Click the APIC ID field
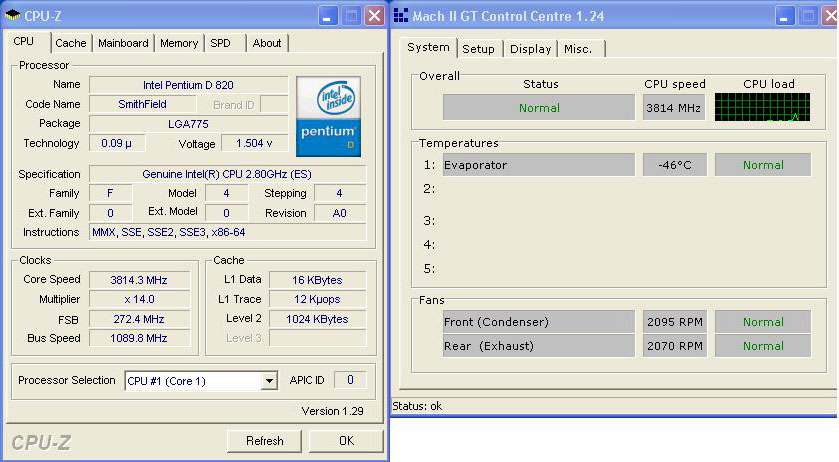 point(350,380)
